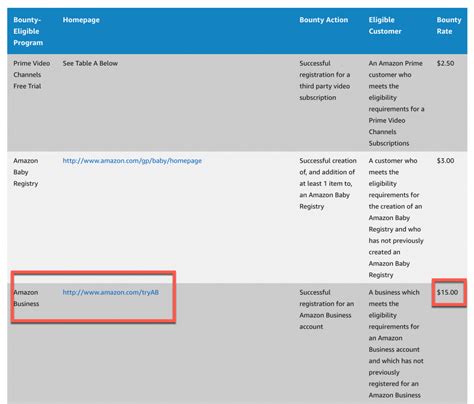This screenshot has height=404, width=474.
Task: Select the Baby Registry creation bounty action text
Action: 328,183
